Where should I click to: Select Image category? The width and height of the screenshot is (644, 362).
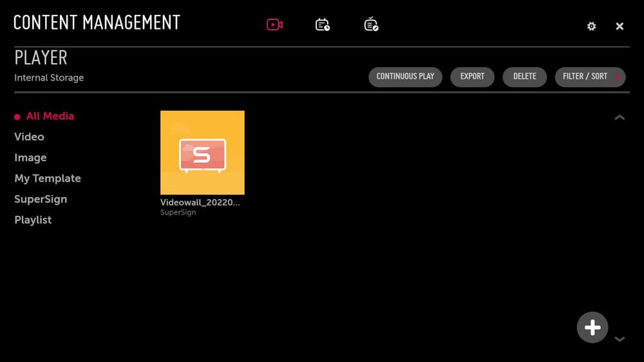30,158
